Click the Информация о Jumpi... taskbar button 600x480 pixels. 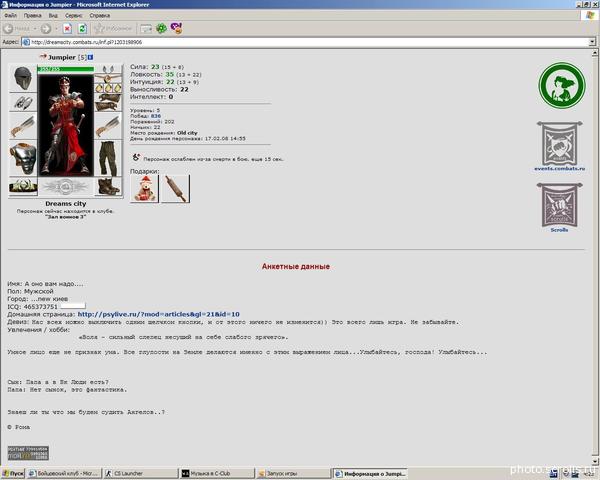[370, 473]
